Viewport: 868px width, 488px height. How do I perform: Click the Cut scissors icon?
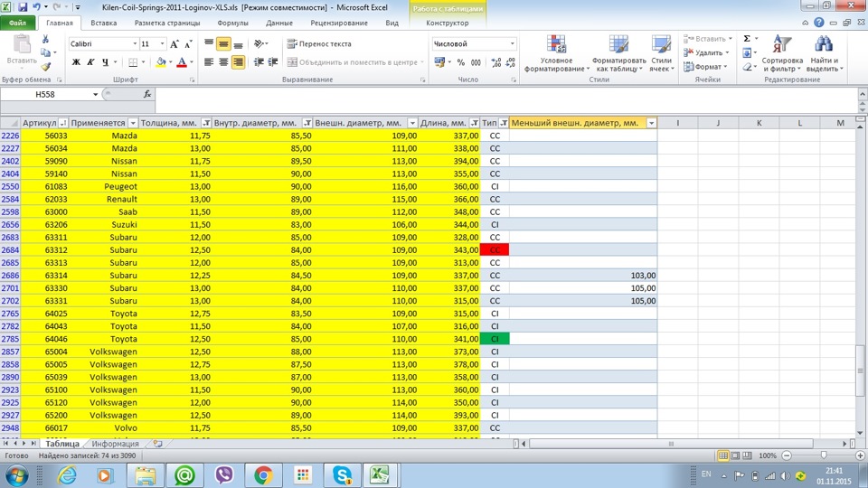[x=45, y=39]
